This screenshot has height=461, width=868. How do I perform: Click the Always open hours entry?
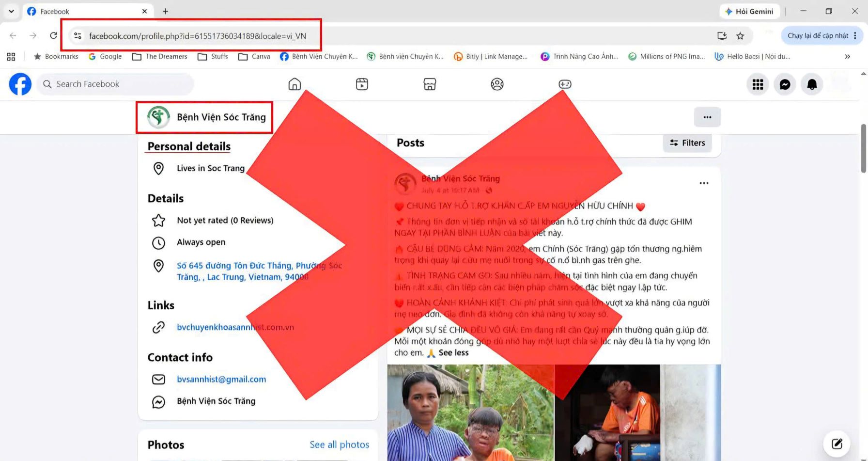201,242
